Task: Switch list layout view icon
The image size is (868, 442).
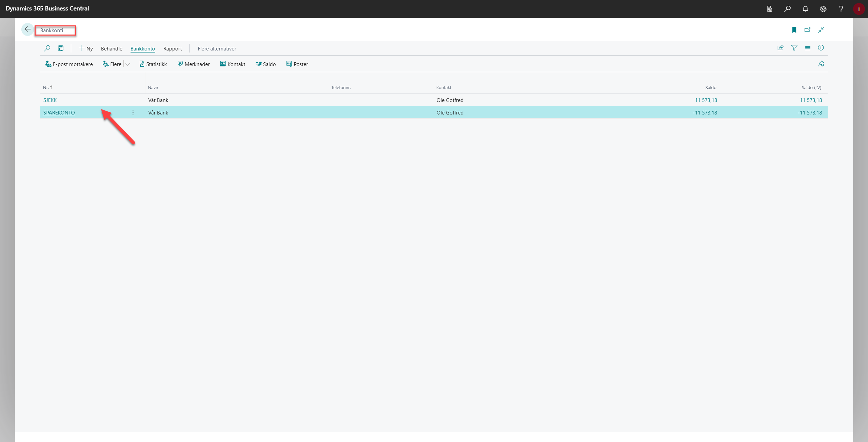Action: coord(61,48)
